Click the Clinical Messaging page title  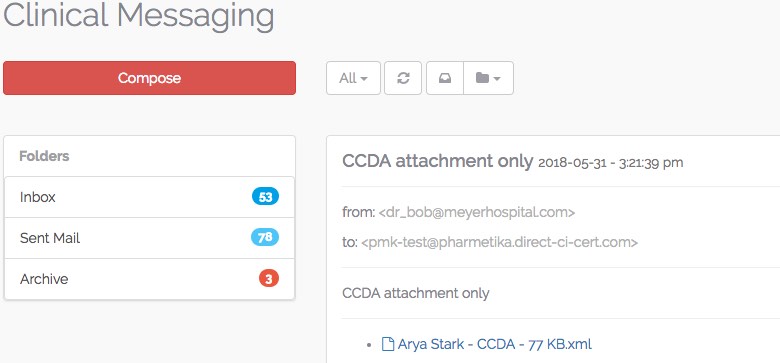click(x=139, y=15)
